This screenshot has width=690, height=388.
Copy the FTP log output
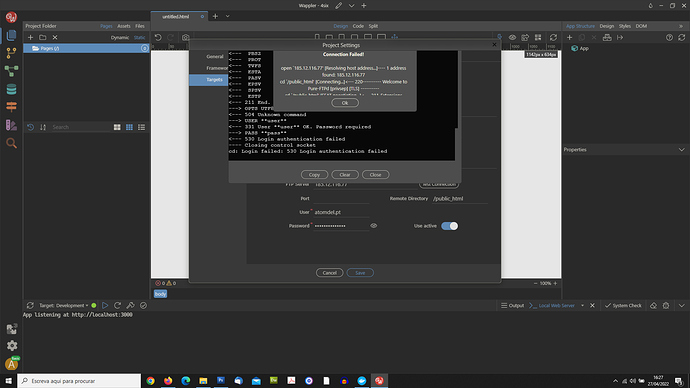(314, 175)
